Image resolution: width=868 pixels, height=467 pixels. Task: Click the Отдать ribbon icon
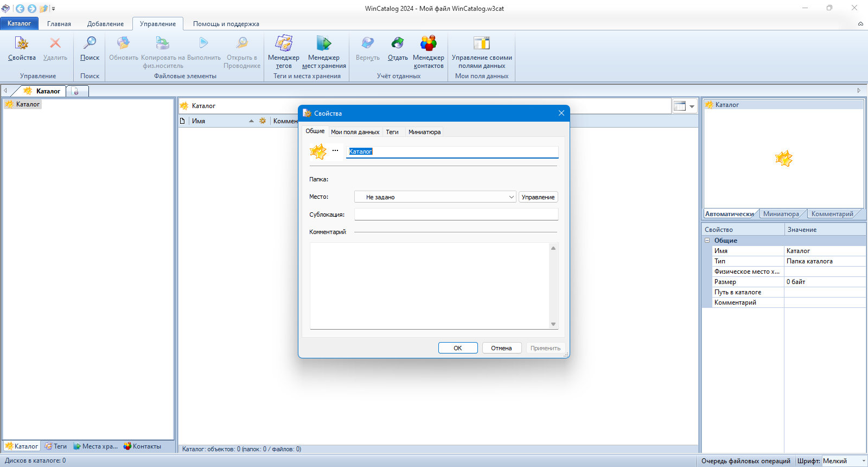[x=398, y=43]
